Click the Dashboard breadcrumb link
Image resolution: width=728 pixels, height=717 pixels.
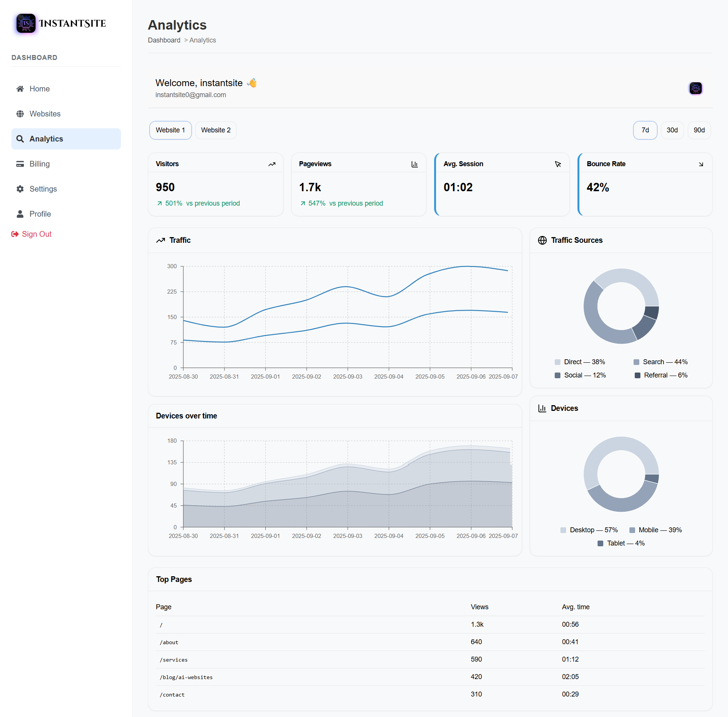pos(164,40)
